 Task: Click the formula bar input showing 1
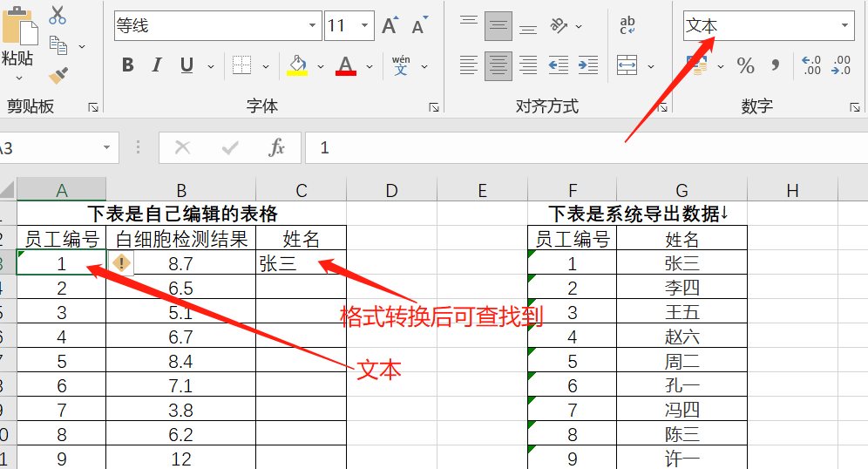[x=587, y=148]
